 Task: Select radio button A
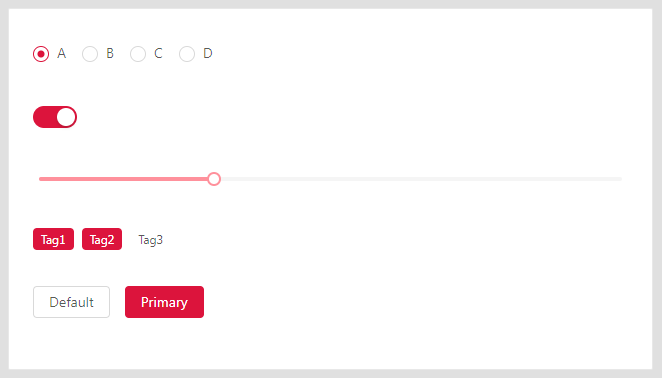point(41,54)
